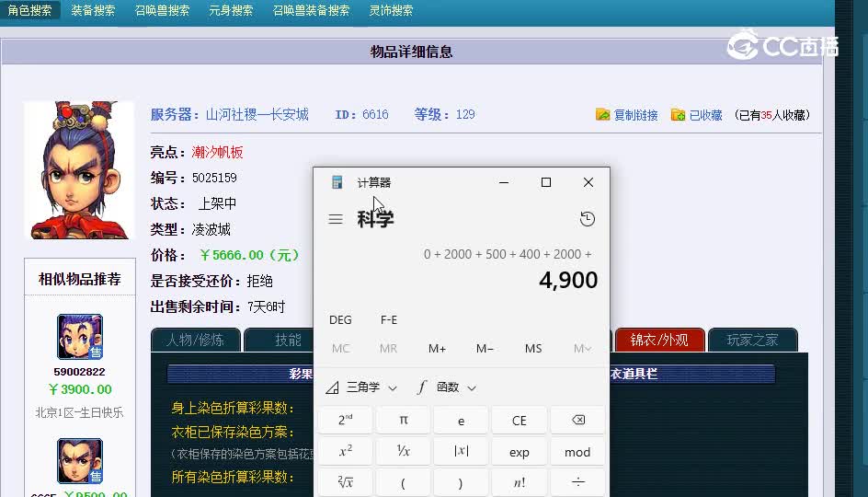
Task: Click the M- memory subtract button
Action: tap(485, 349)
